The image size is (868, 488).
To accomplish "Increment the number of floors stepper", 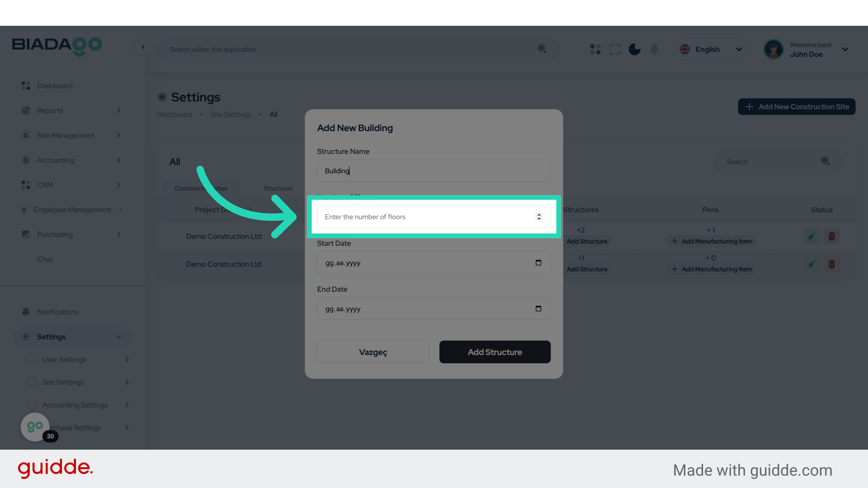I will pyautogui.click(x=539, y=214).
